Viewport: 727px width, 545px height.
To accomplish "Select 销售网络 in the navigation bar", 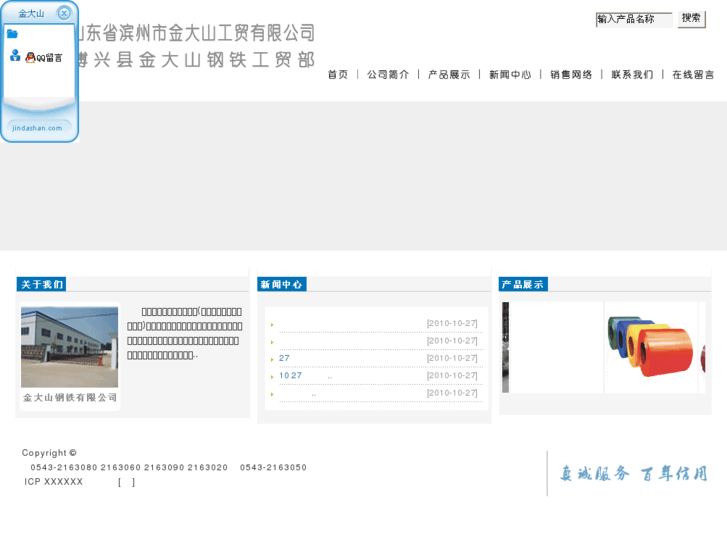I will (x=571, y=75).
